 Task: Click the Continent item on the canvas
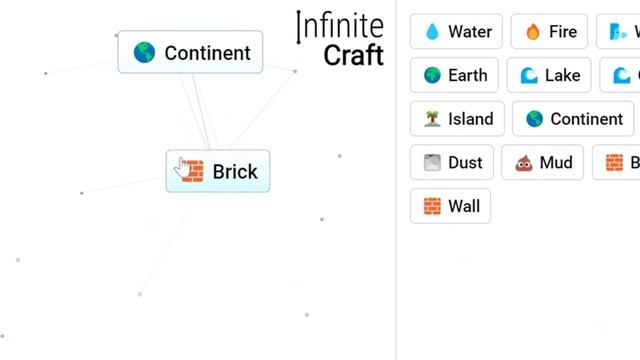[190, 52]
